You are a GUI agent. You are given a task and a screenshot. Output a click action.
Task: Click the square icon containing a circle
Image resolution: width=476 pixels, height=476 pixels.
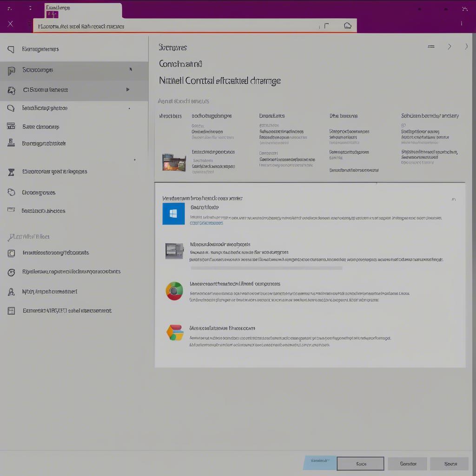pos(11,253)
